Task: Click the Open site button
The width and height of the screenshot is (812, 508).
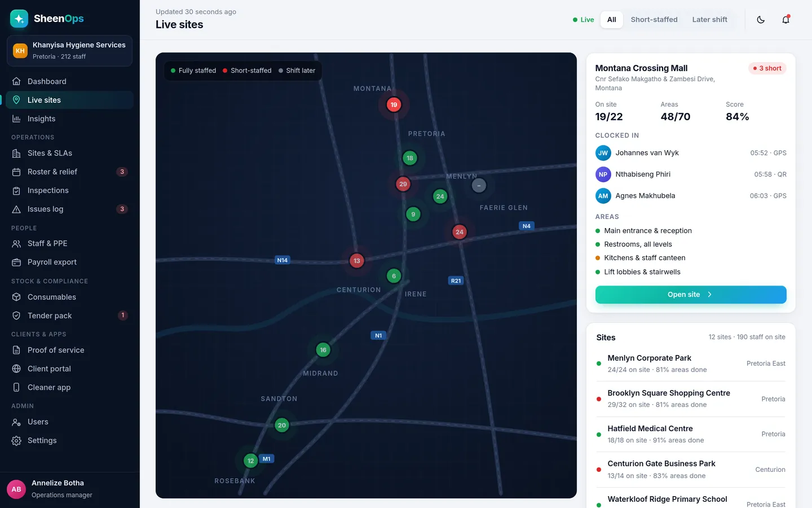Action: (691, 295)
